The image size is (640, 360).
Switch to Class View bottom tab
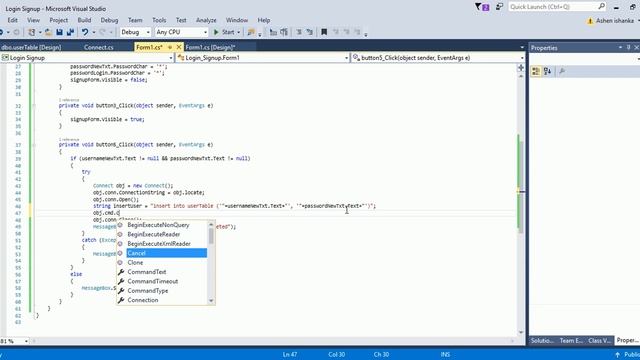[599, 340]
